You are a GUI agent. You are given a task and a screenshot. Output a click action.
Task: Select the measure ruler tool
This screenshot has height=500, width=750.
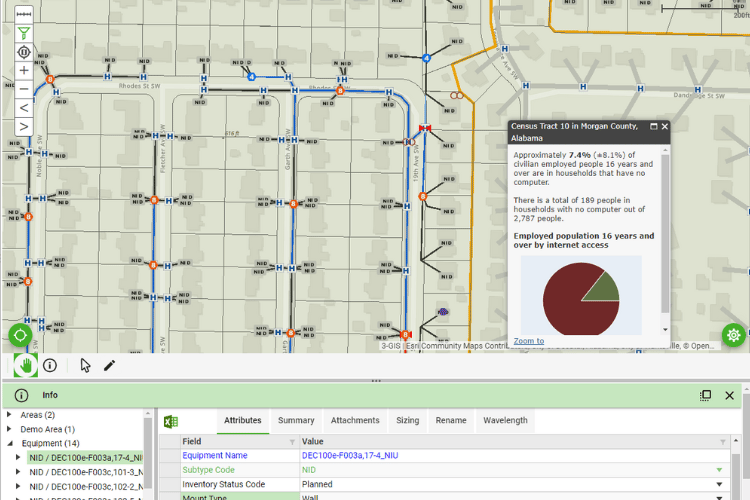click(23, 14)
